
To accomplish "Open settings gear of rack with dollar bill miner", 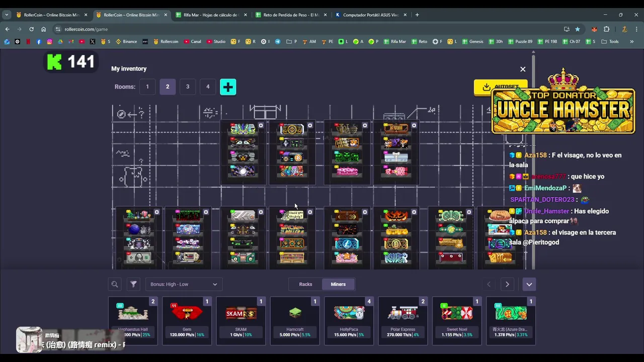I will tap(156, 212).
